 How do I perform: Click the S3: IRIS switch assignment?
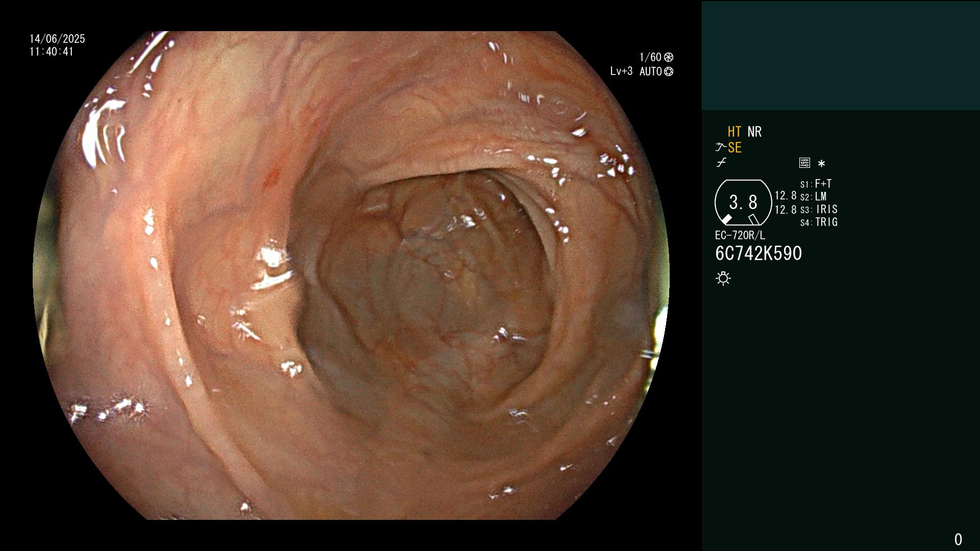[x=819, y=209]
